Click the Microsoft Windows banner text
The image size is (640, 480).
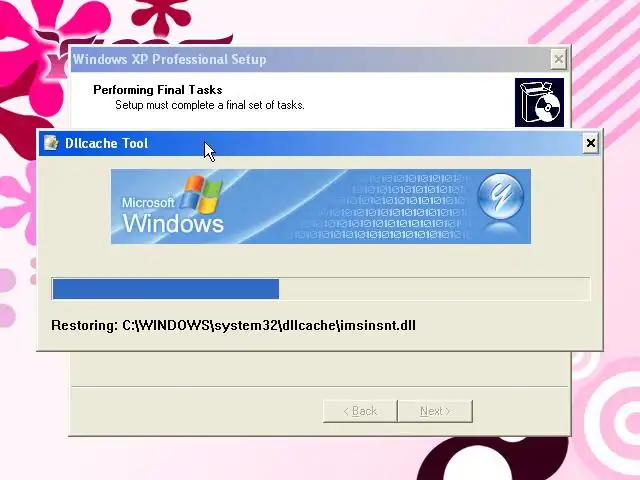click(x=173, y=215)
